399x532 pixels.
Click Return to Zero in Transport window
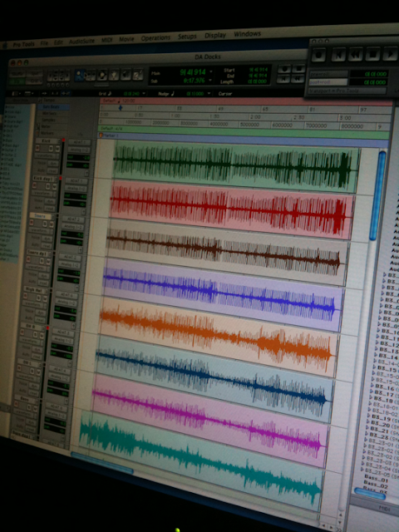(x=338, y=54)
